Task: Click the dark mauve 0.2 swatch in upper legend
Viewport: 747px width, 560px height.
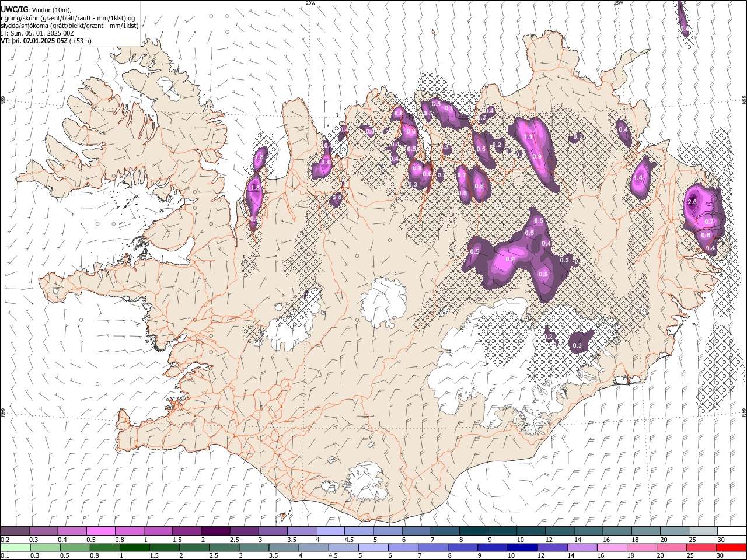Action: (x=15, y=531)
